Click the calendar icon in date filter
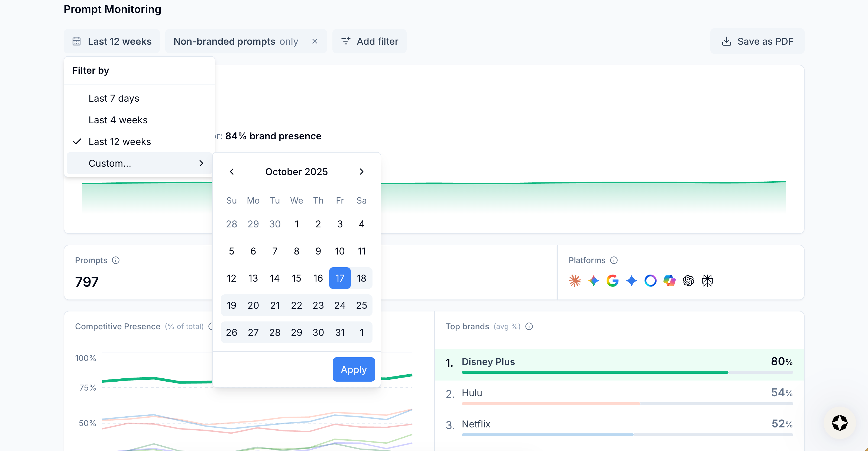868x451 pixels. tap(76, 41)
